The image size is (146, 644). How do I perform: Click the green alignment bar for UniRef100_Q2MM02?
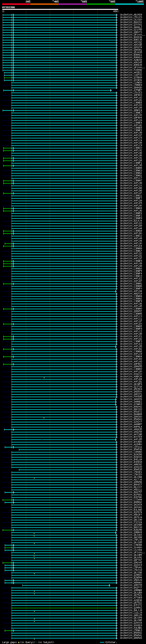tap(64, 608)
